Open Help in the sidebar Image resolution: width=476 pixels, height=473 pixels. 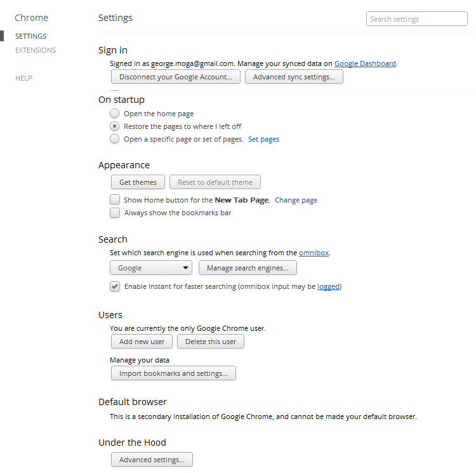pyautogui.click(x=23, y=78)
